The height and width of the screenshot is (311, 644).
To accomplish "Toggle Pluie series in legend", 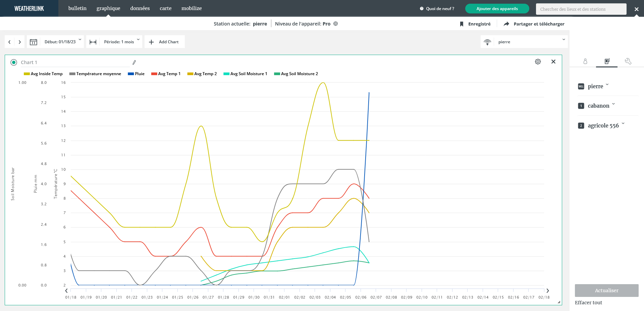I will tap(136, 74).
